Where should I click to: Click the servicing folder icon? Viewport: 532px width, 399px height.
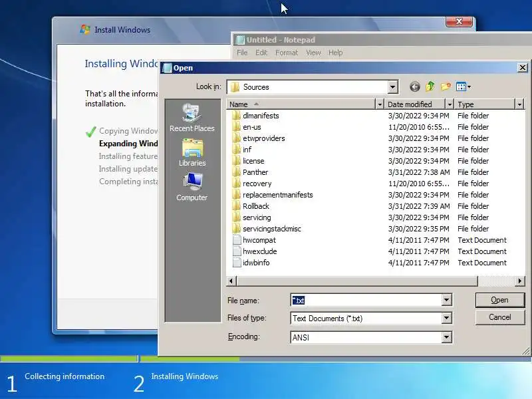(237, 217)
